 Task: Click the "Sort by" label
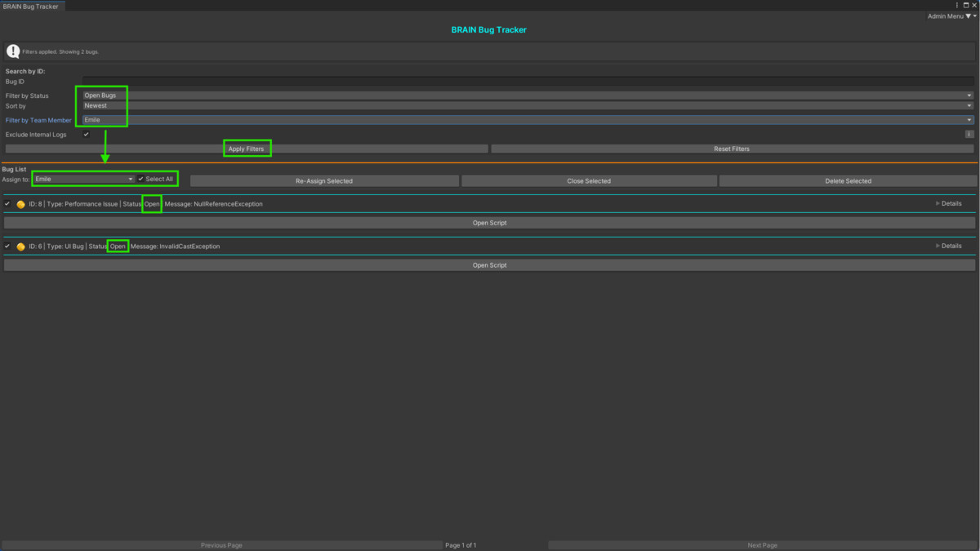(16, 106)
